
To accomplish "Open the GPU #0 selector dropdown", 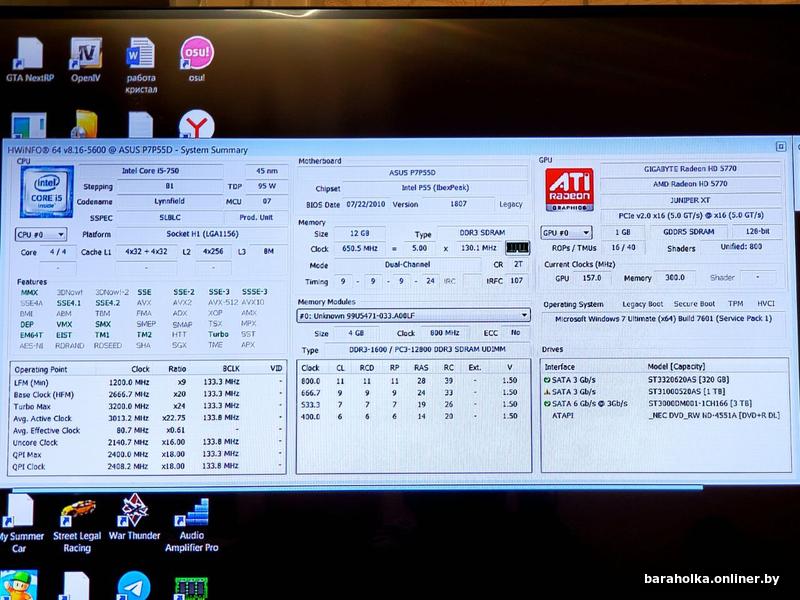I will 566,232.
